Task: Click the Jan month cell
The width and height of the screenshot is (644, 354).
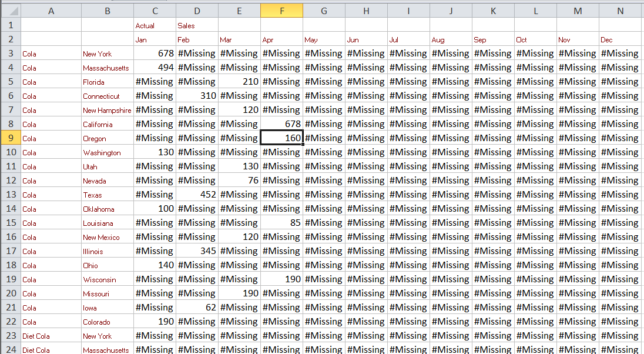Action: pyautogui.click(x=155, y=39)
